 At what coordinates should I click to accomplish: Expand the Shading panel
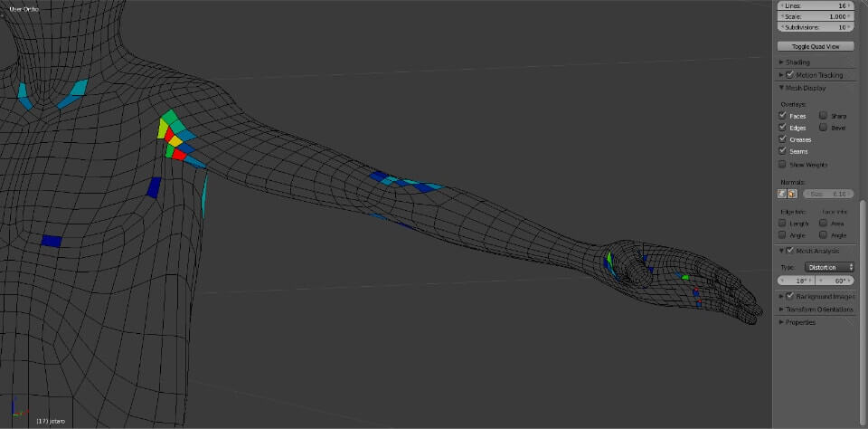[x=781, y=62]
